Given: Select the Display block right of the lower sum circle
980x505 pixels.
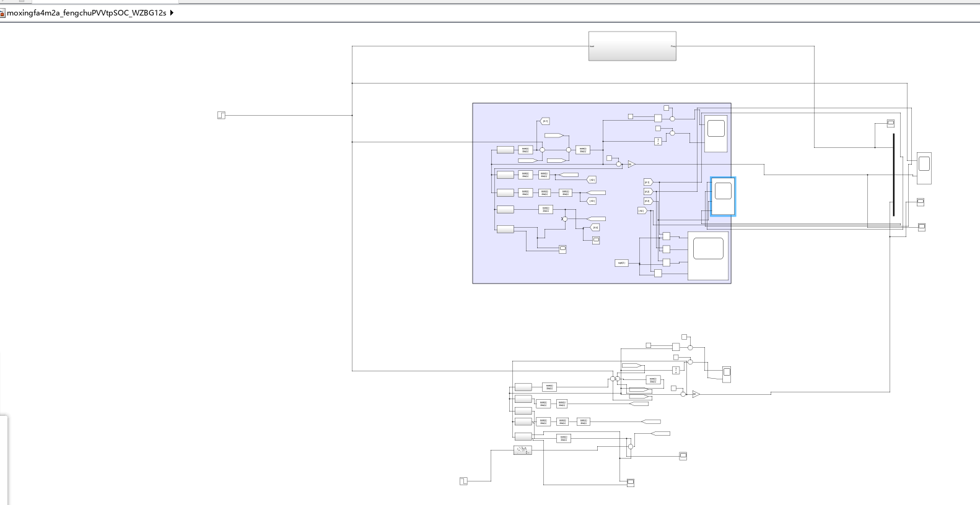Looking at the screenshot, I should tap(683, 456).
